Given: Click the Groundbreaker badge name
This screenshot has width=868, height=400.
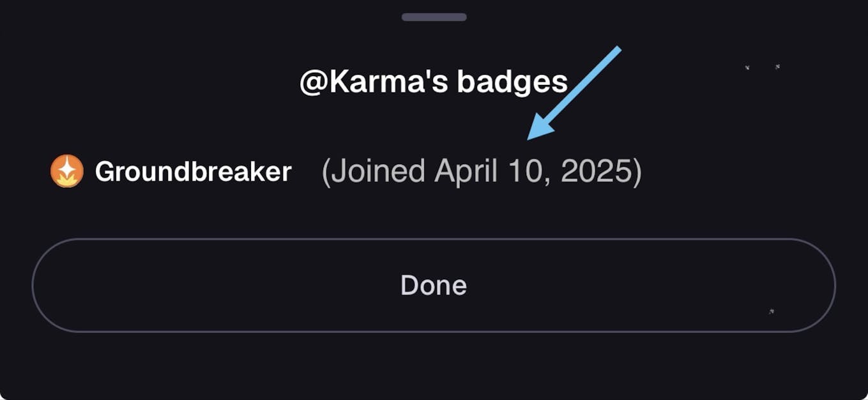Looking at the screenshot, I should click(193, 172).
